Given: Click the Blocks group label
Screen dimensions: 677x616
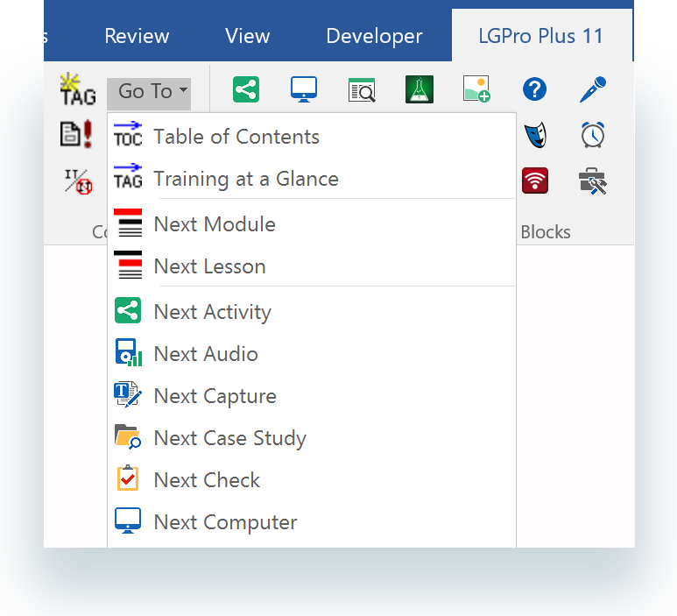Looking at the screenshot, I should tap(546, 232).
